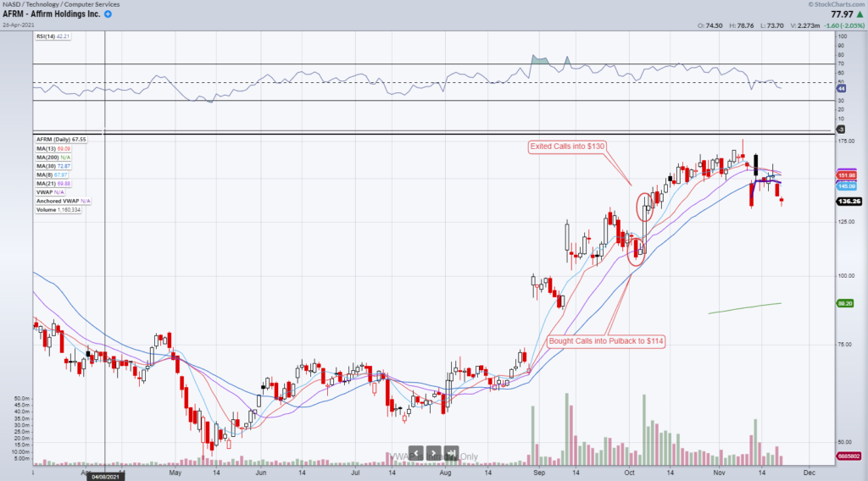The width and height of the screenshot is (868, 481).
Task: Select the VWAP N/A legend label
Action: tap(50, 192)
